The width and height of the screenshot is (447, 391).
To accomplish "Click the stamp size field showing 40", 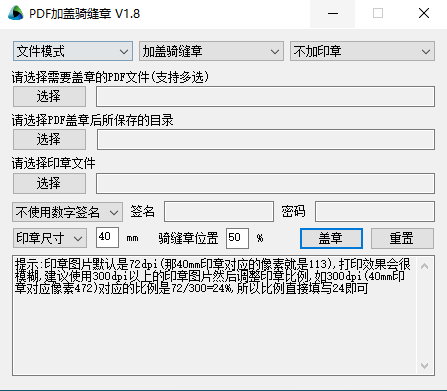I will pos(107,237).
